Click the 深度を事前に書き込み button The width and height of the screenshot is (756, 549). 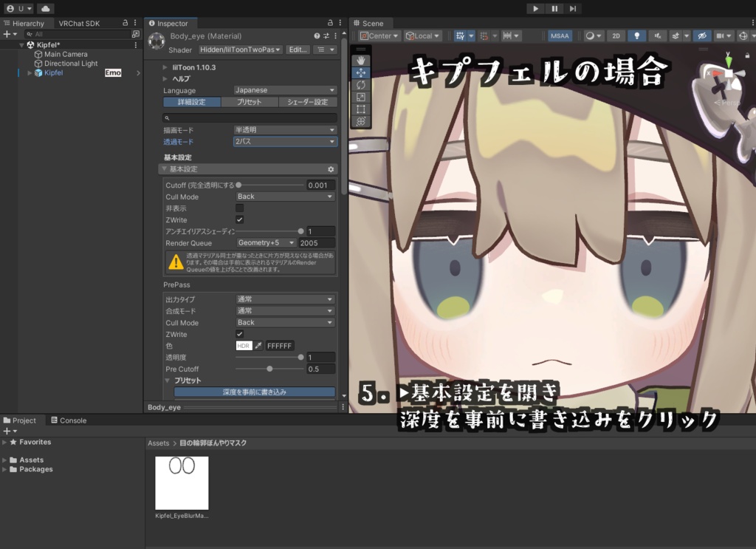pos(255,392)
